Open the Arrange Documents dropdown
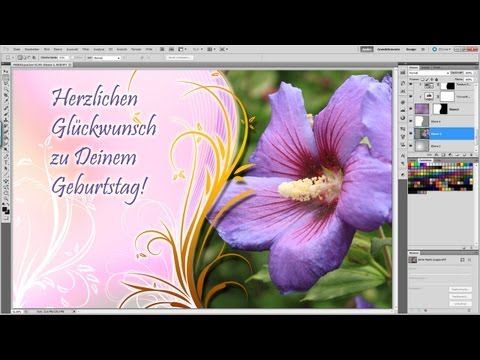This screenshot has width=480, height=360. pyautogui.click(x=211, y=49)
